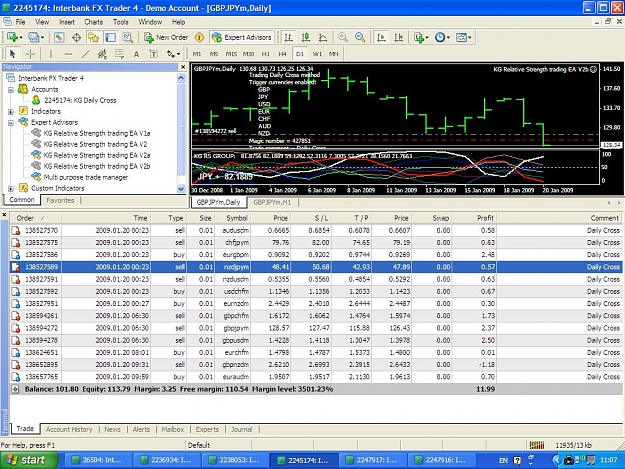Open the Indicators list dropdown in toolbar

pos(421,37)
